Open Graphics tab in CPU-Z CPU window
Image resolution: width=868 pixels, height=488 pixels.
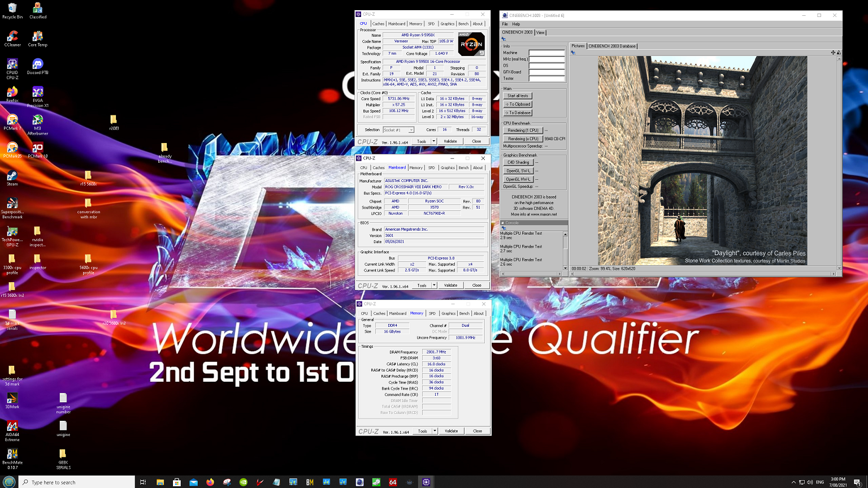(448, 24)
